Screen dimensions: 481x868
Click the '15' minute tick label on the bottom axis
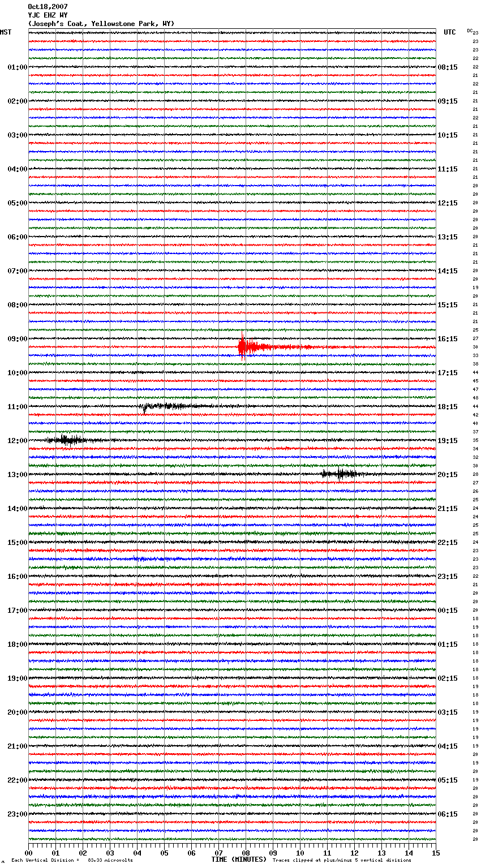coord(436,853)
